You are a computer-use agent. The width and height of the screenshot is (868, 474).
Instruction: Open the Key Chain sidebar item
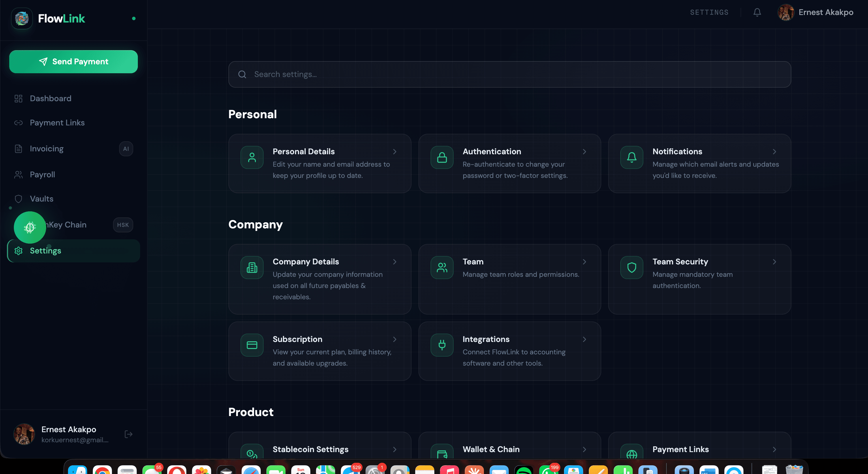74,225
